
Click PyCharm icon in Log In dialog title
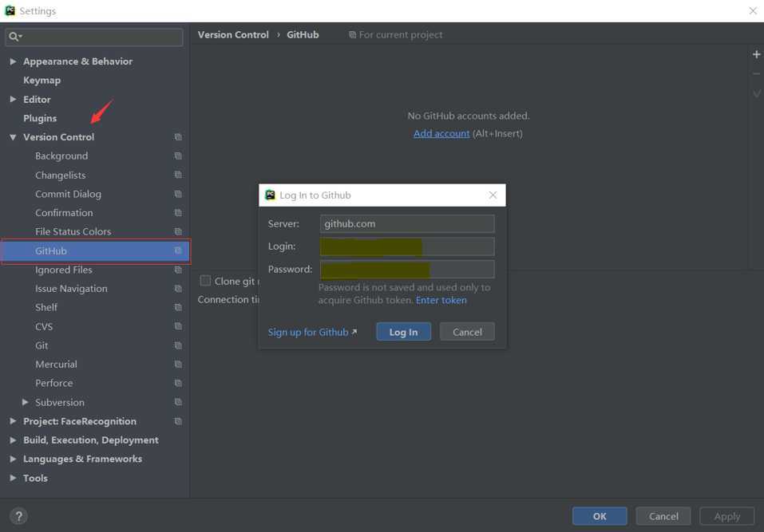(x=270, y=195)
